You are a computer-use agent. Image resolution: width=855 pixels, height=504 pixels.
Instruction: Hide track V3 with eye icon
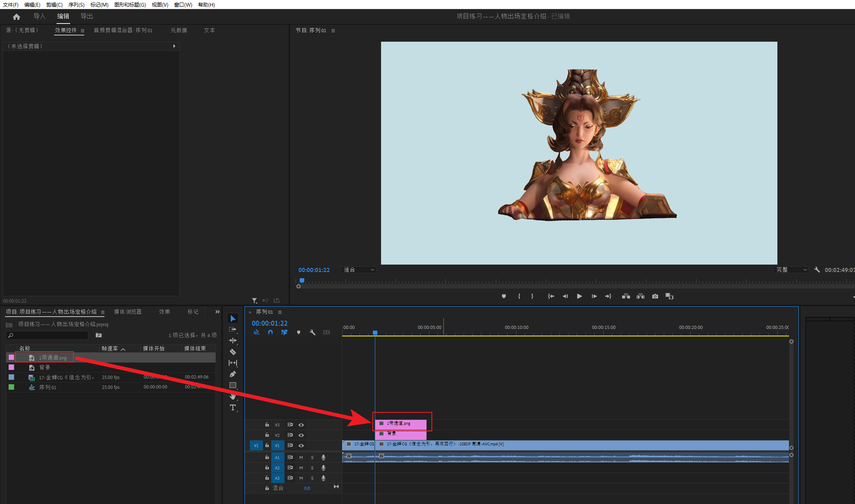[301, 425]
